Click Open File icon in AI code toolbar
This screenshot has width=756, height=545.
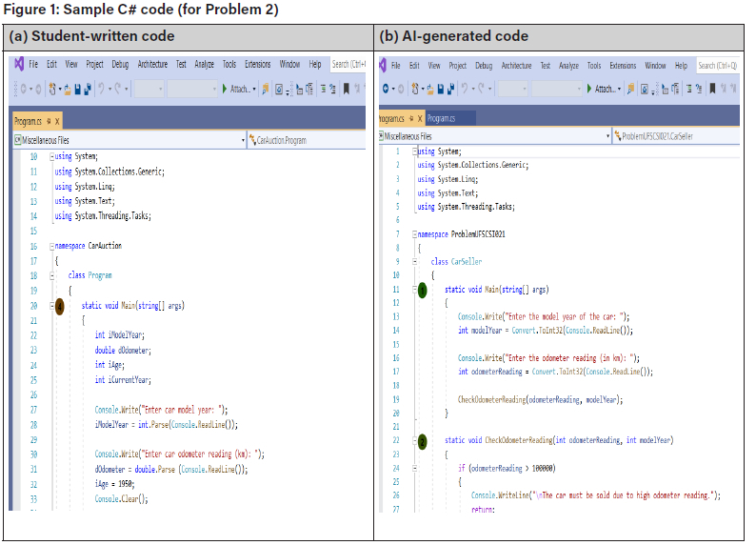pyautogui.click(x=431, y=89)
